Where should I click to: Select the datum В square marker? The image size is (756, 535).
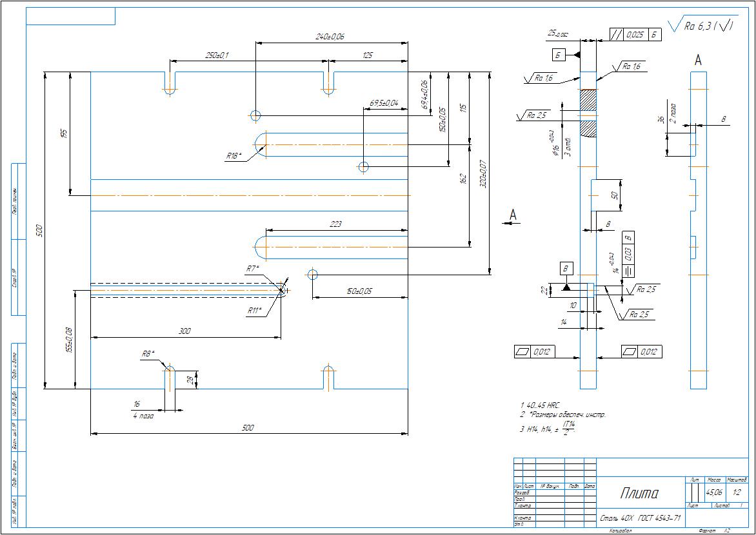[x=566, y=269]
